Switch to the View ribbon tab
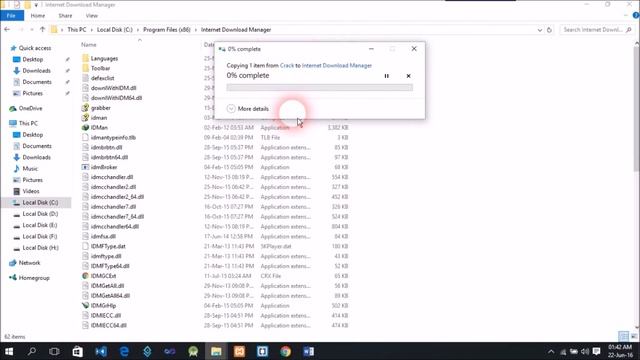 click(x=91, y=16)
